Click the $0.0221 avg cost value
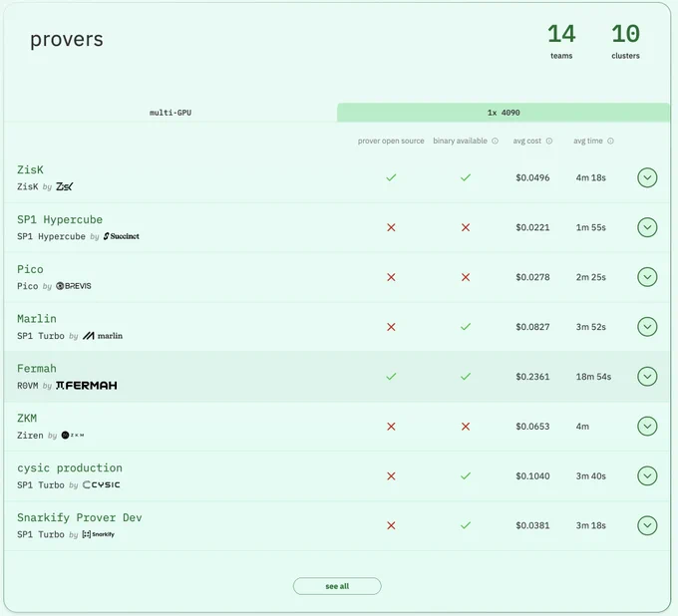The image size is (678, 616). (x=532, y=227)
